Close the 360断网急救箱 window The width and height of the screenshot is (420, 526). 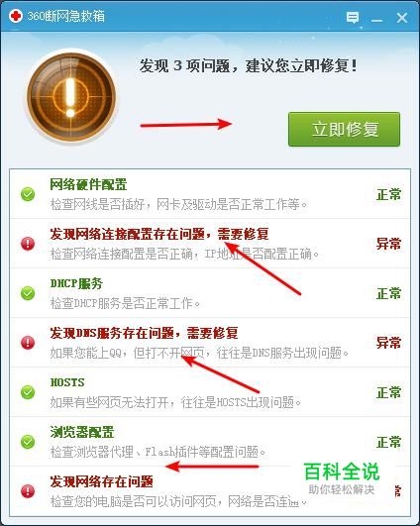click(x=402, y=18)
